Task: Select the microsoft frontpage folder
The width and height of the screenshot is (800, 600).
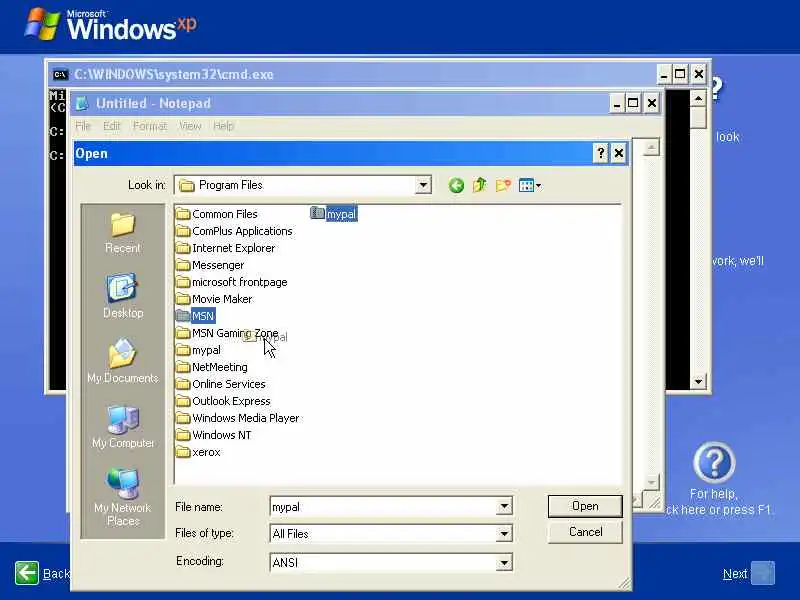Action: click(232, 282)
